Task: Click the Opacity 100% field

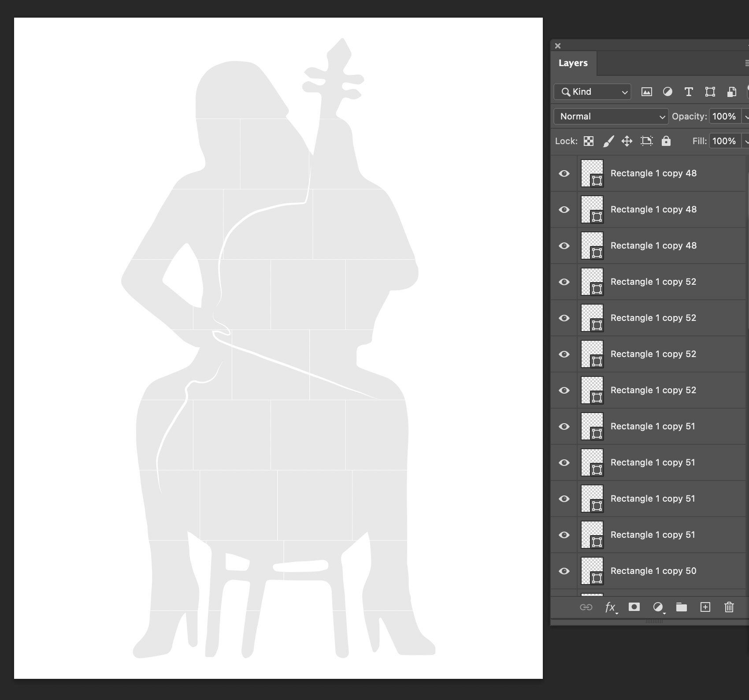Action: coord(724,116)
